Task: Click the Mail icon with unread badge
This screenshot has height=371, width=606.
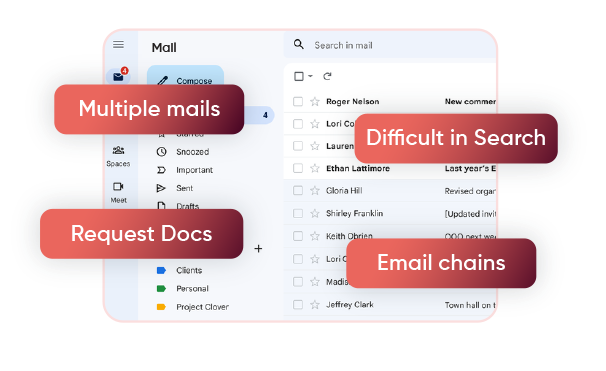Action: pyautogui.click(x=119, y=76)
